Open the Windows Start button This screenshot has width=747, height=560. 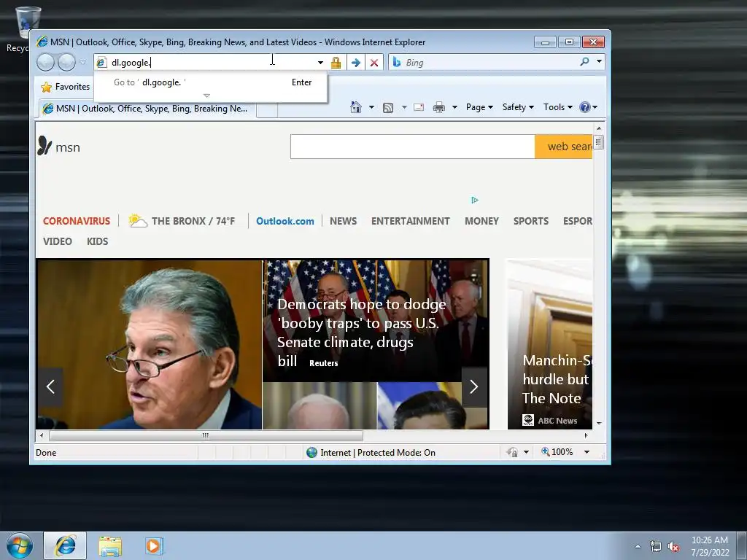[x=20, y=545]
